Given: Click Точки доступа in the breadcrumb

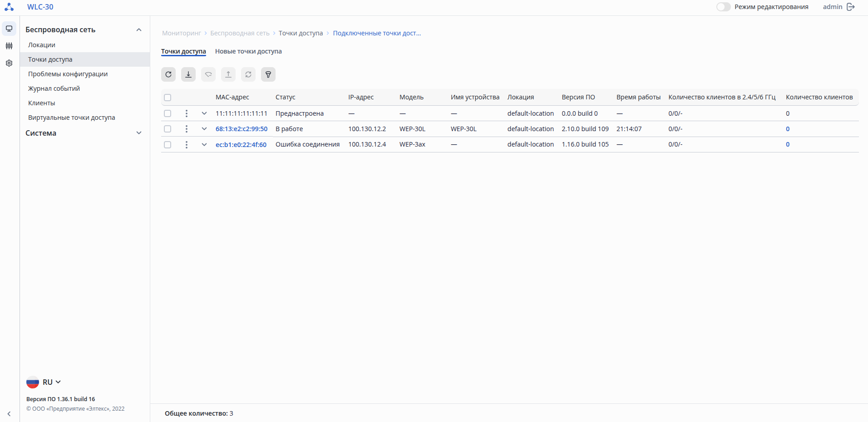Looking at the screenshot, I should pyautogui.click(x=301, y=33).
